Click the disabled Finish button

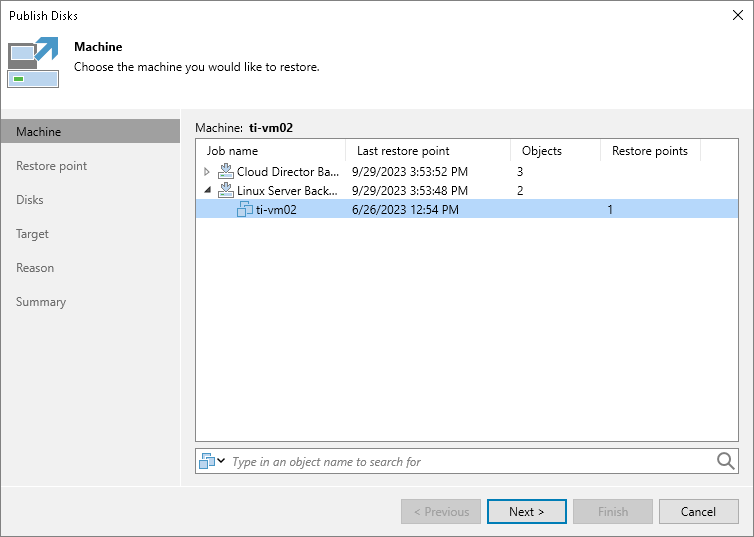click(x=613, y=512)
